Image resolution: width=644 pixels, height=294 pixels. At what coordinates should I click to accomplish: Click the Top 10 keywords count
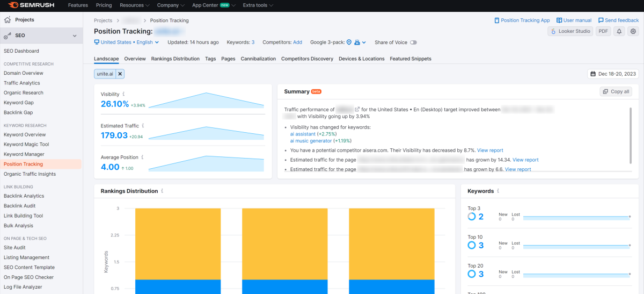pyautogui.click(x=481, y=245)
